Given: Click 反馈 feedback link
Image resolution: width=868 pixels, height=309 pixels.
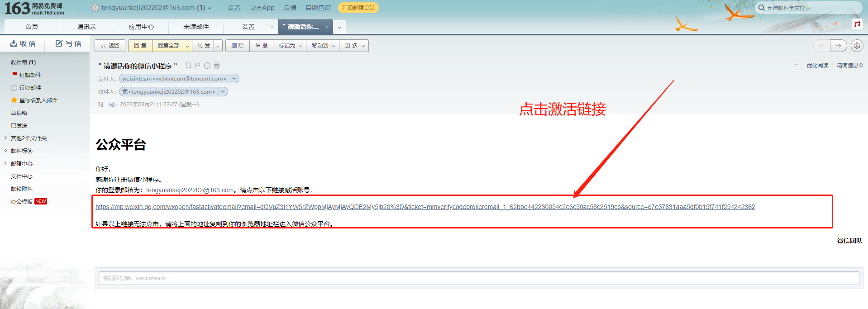Looking at the screenshot, I should (290, 8).
